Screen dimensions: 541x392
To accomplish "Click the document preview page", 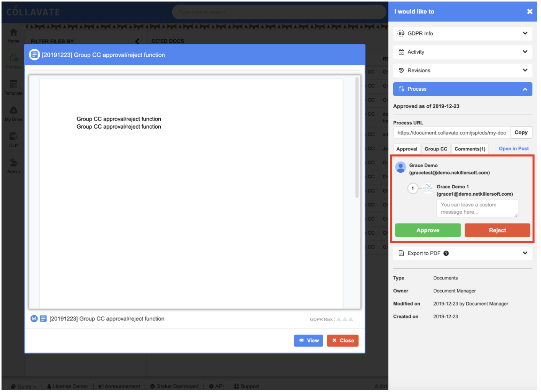I will (x=191, y=193).
